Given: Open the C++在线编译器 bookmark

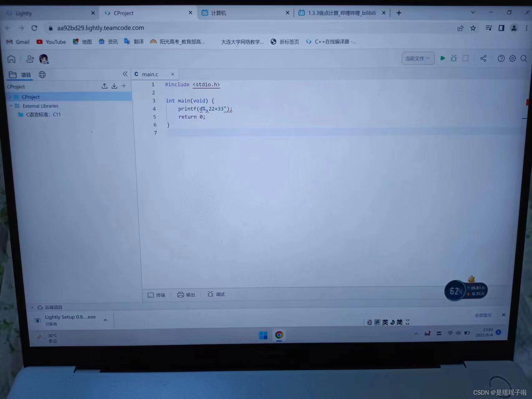Looking at the screenshot, I should [x=331, y=41].
